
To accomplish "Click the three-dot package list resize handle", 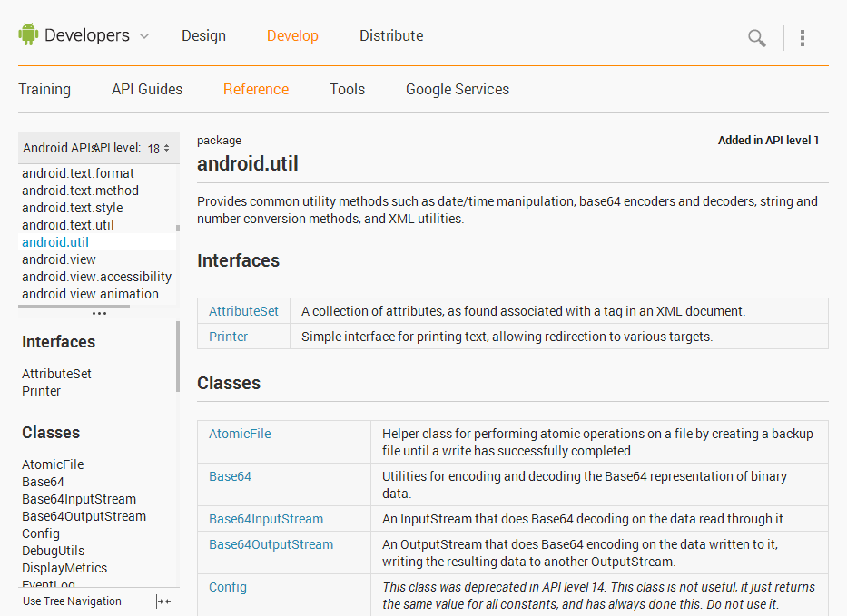I will tap(99, 314).
